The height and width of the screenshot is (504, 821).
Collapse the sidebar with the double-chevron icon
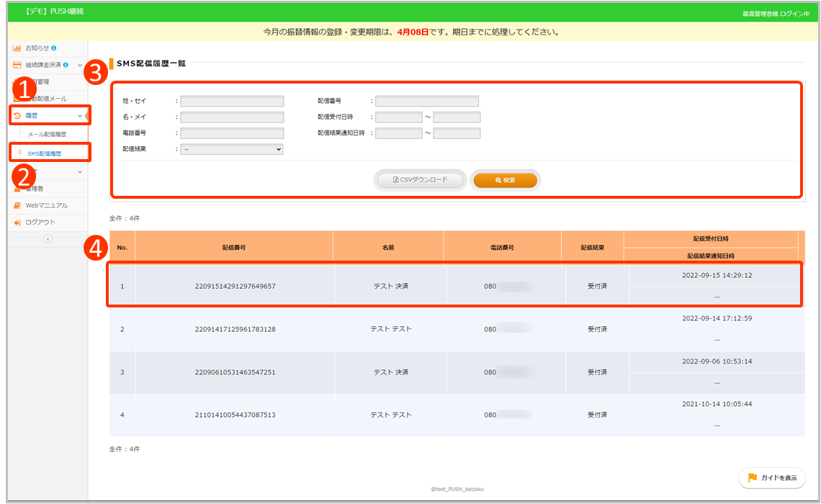pyautogui.click(x=48, y=239)
